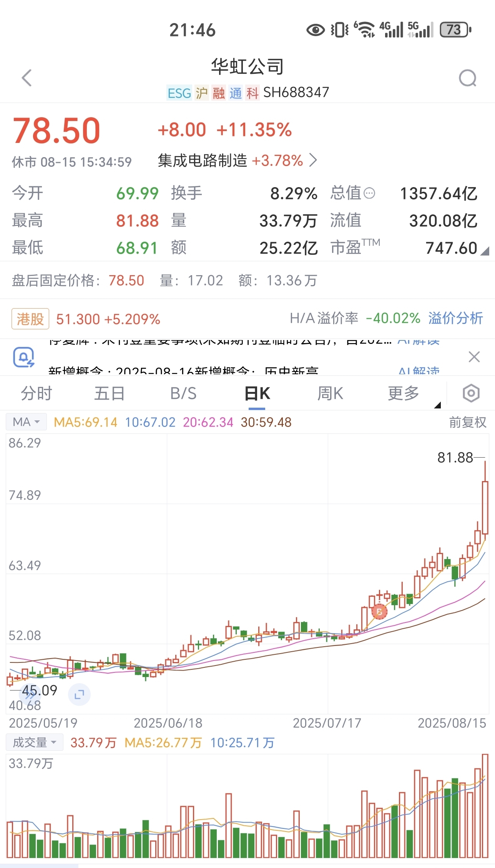Tap the 换手 8.29% value
This screenshot has width=495, height=868.
click(294, 193)
